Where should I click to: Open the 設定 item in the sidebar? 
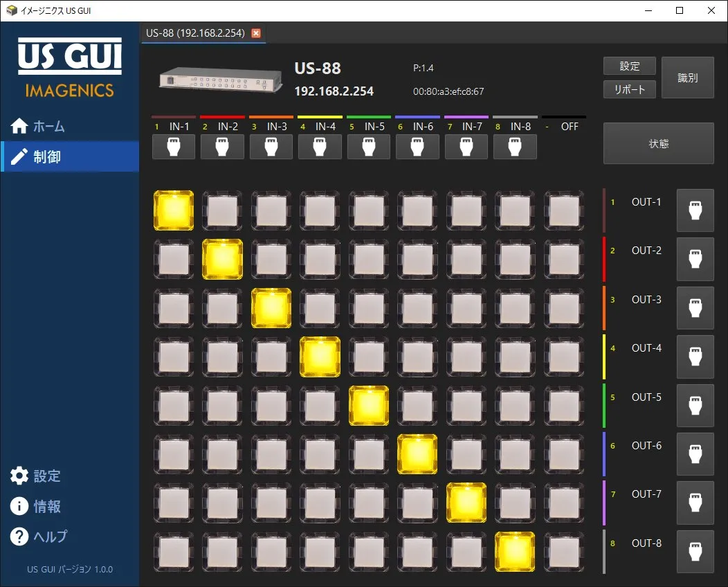point(70,476)
